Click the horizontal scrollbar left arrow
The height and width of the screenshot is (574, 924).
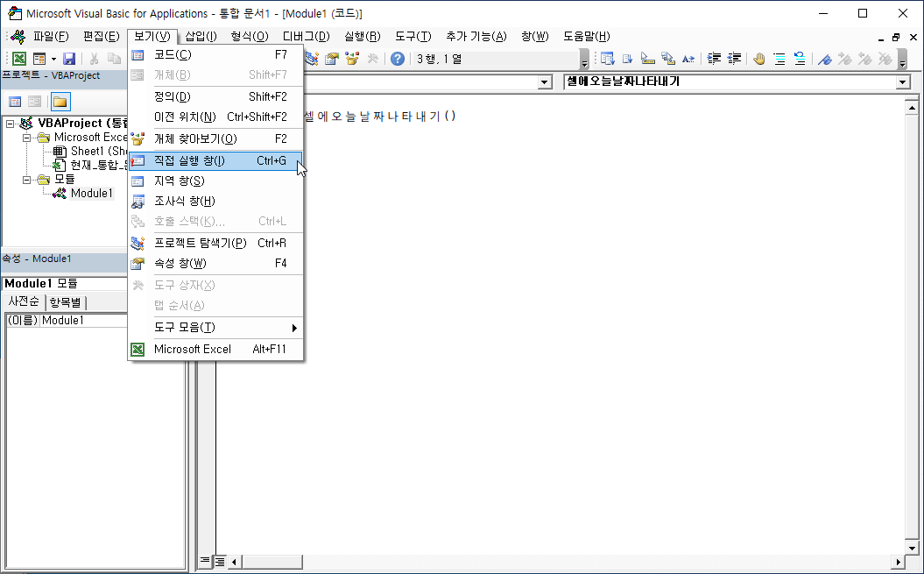(x=235, y=562)
